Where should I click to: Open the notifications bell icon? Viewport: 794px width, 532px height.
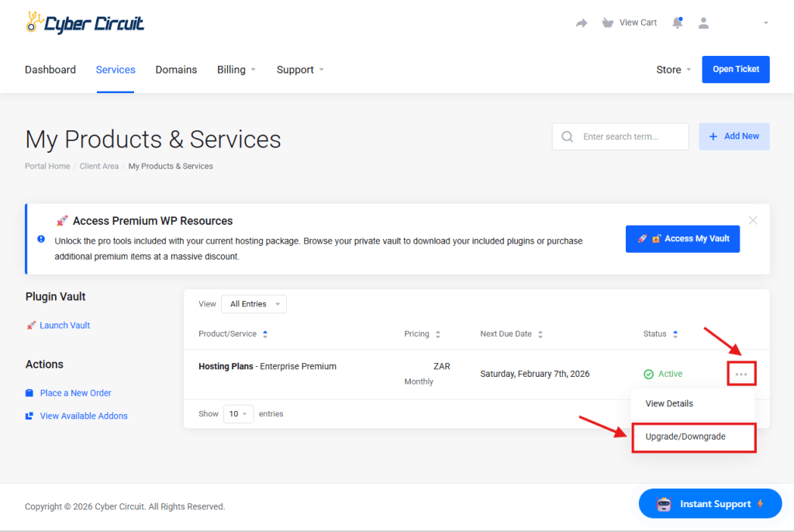677,23
